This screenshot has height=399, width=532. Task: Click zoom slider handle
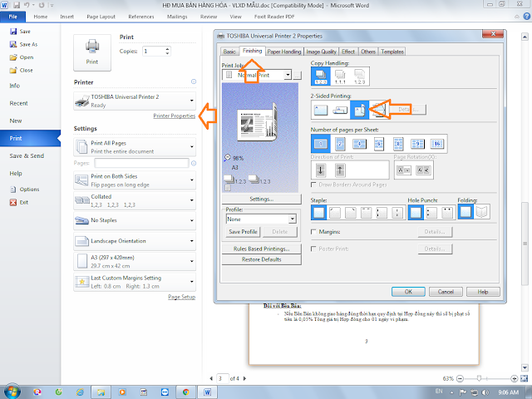[x=479, y=378]
